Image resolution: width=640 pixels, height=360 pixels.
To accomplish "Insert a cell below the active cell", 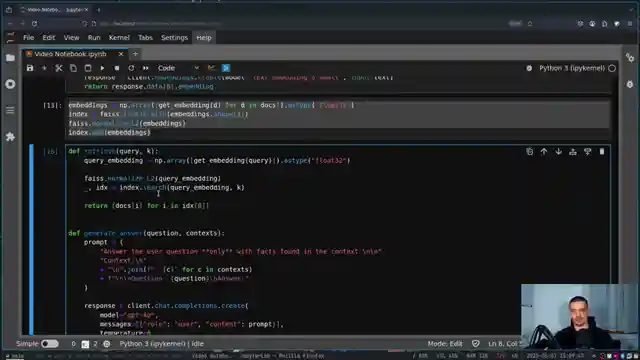I will point(587,152).
